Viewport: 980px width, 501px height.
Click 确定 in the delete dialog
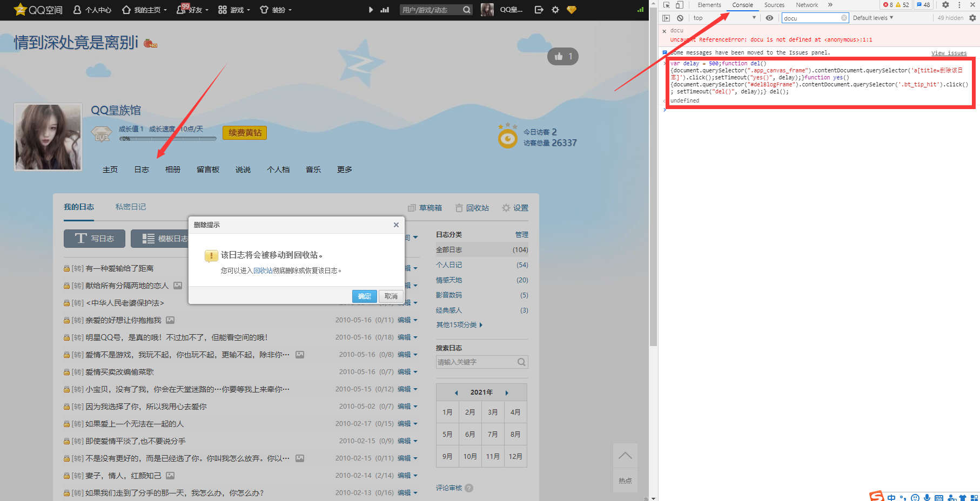point(365,296)
